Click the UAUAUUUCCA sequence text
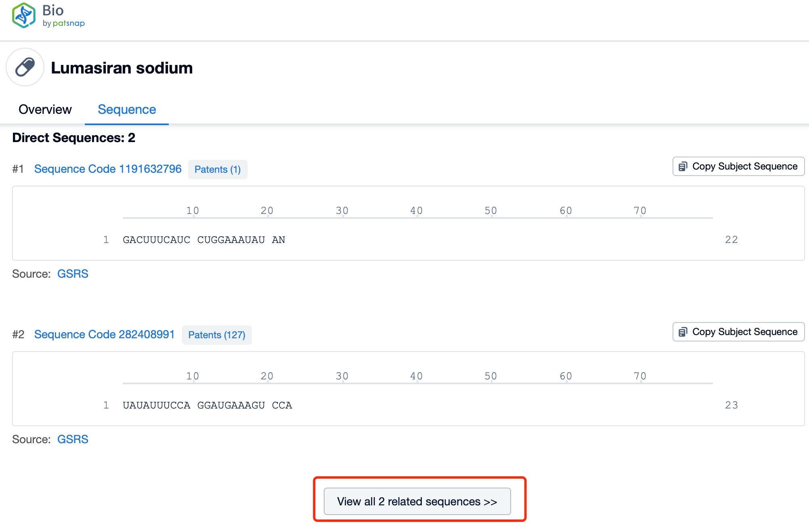This screenshot has width=809, height=532. click(156, 405)
